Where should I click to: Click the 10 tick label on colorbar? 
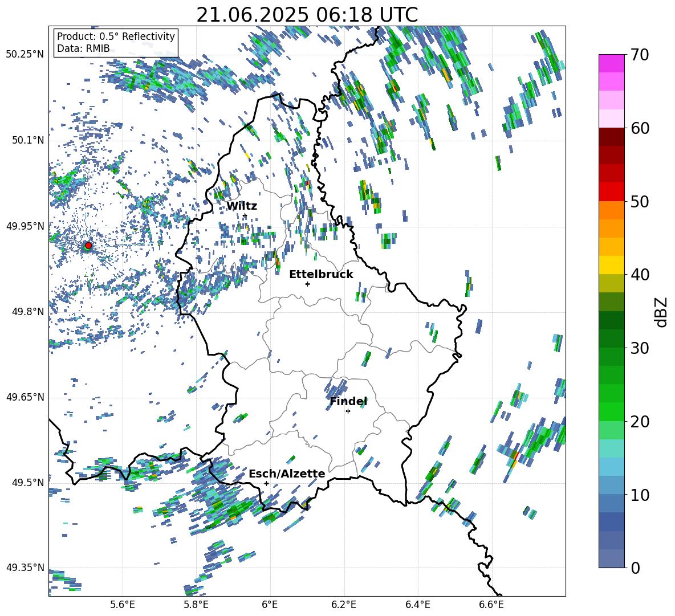(x=640, y=495)
